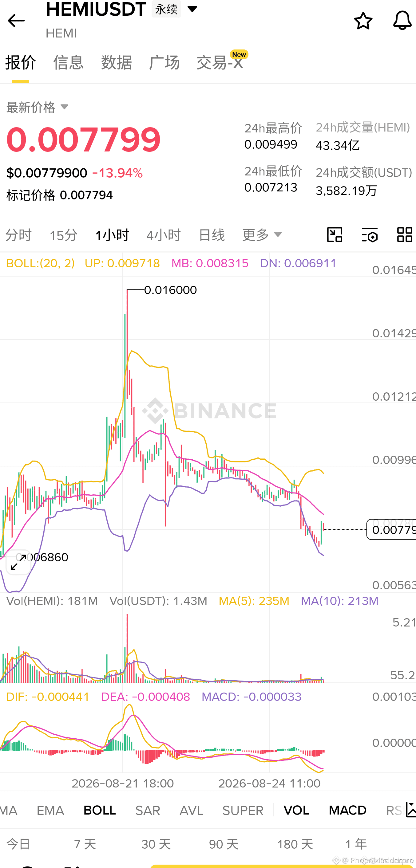
Task: Select the 15分 timeframe
Action: click(63, 234)
